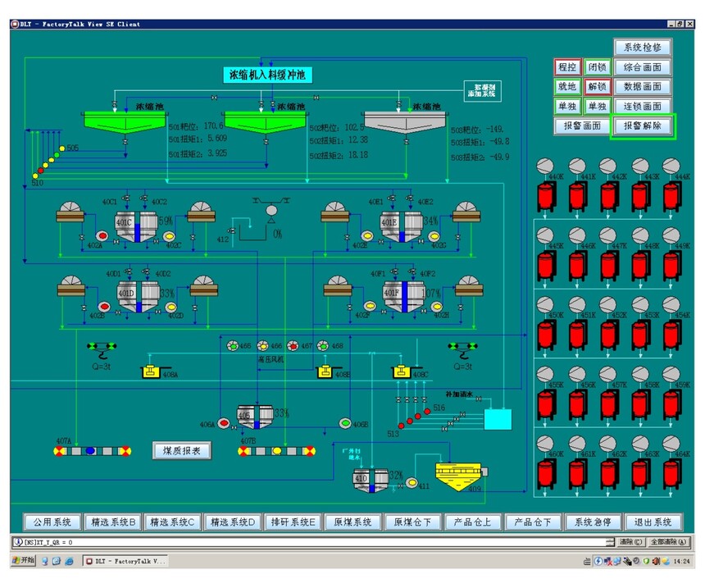Click fan 467 with red center
Screen dimensions: 705x588
[293, 345]
